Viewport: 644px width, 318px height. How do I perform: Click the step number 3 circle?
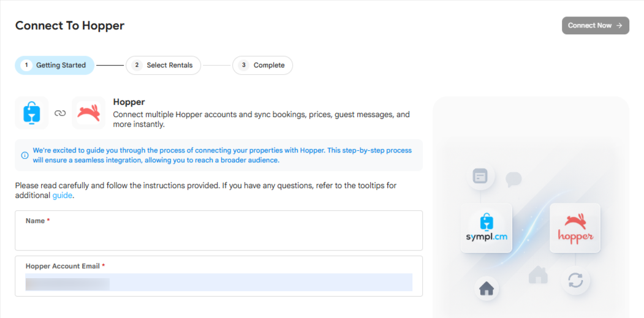[x=243, y=66]
